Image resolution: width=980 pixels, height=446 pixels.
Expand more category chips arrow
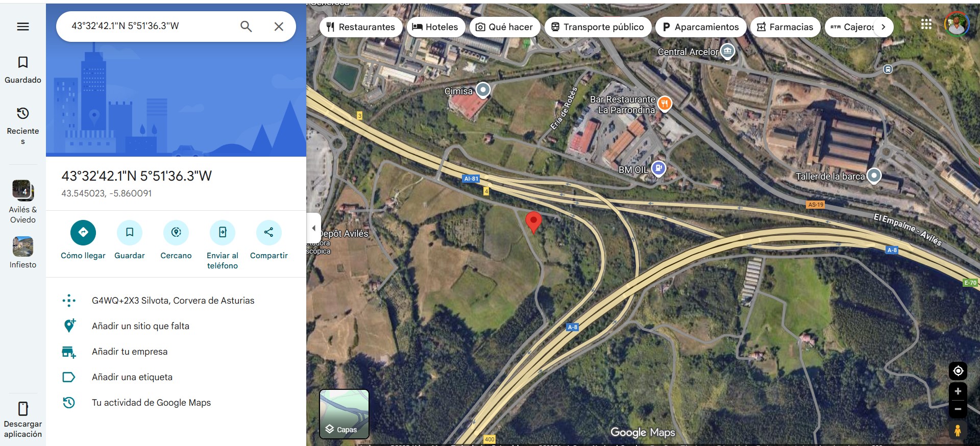pos(884,27)
